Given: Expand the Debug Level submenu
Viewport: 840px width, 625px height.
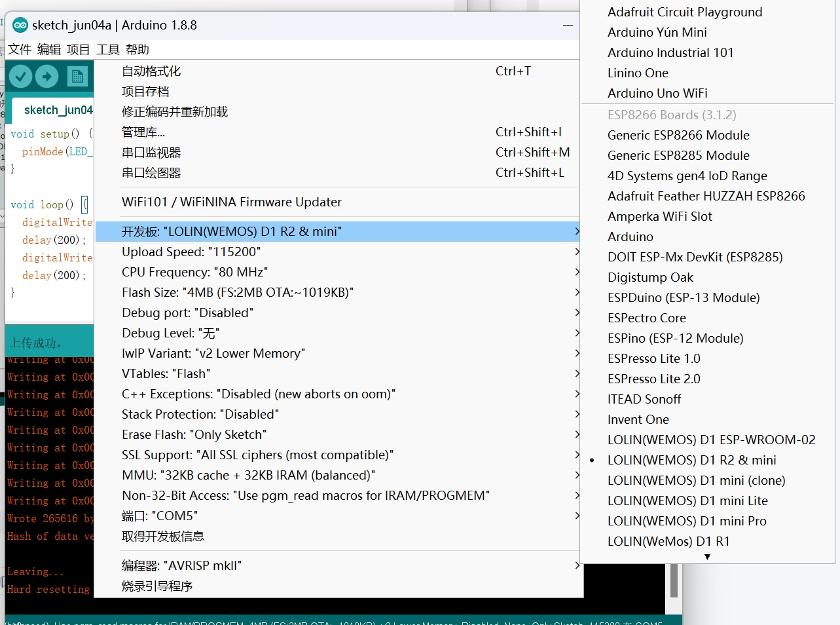Looking at the screenshot, I should pos(338,333).
